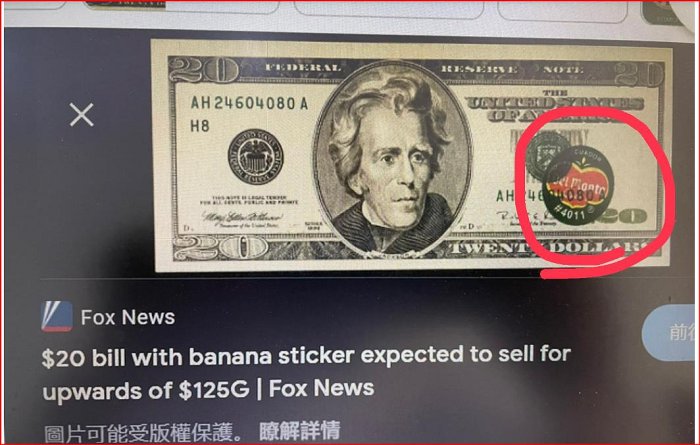Click the partial thumbnail at top left

(125, 4)
